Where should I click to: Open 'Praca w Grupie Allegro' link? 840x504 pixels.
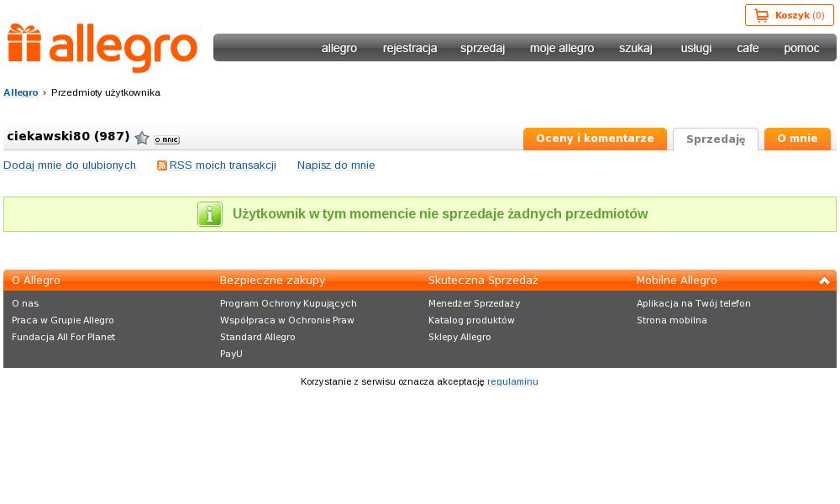[x=63, y=320]
